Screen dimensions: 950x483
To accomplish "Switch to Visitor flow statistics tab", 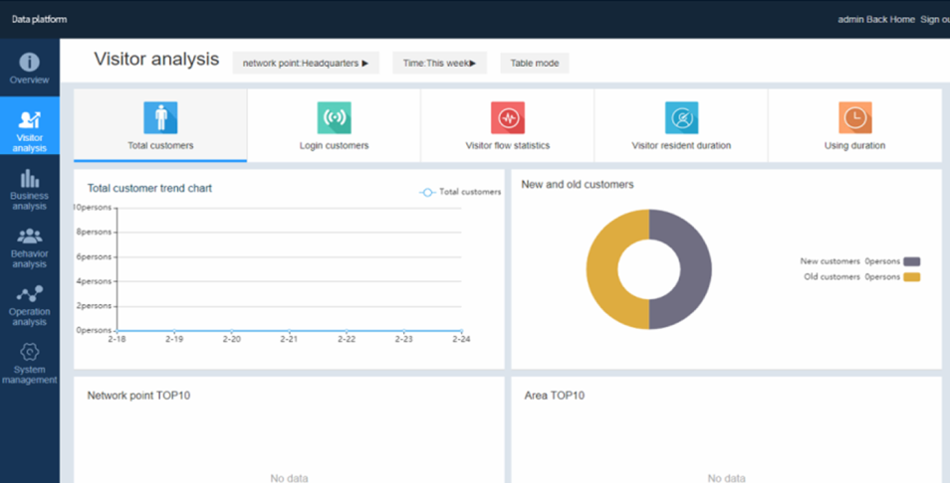I will pos(508,125).
